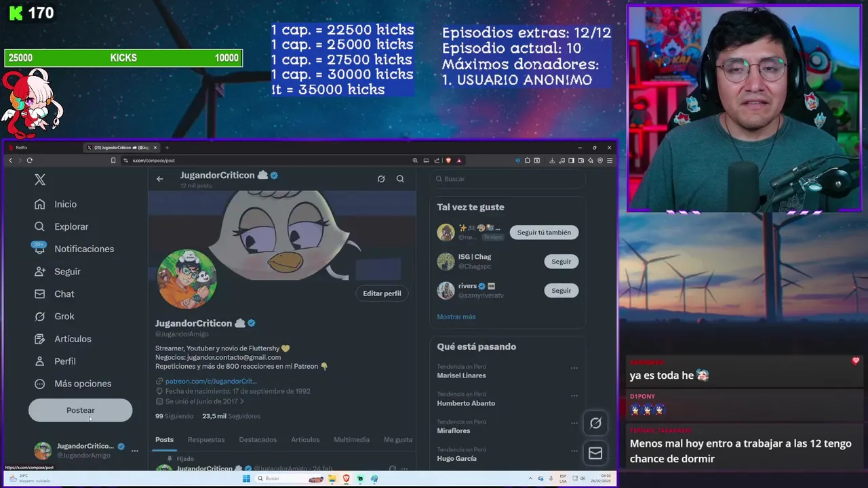Click the Editar perfil button
868x488 pixels.
[x=382, y=293]
